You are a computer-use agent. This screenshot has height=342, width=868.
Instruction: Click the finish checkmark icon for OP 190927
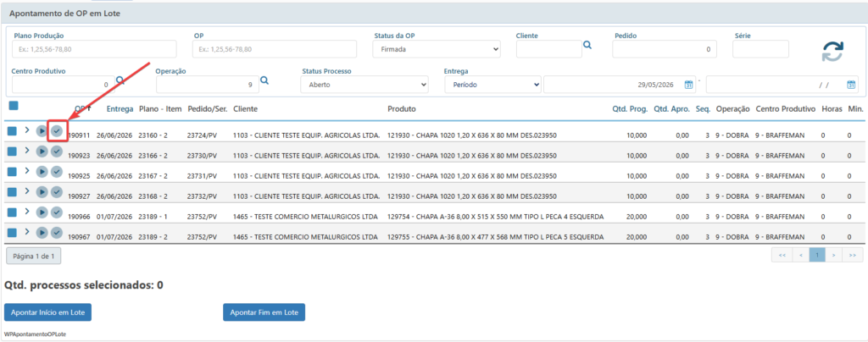pyautogui.click(x=57, y=191)
